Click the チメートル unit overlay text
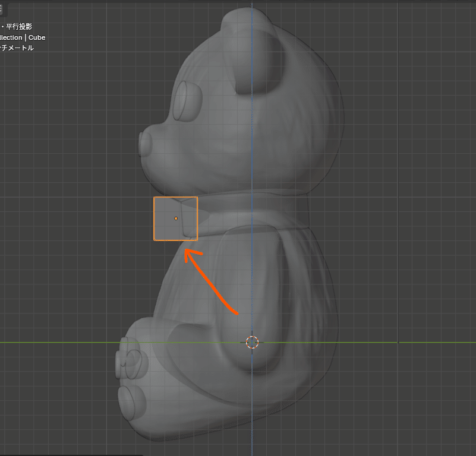The image size is (476, 456). tap(17, 48)
